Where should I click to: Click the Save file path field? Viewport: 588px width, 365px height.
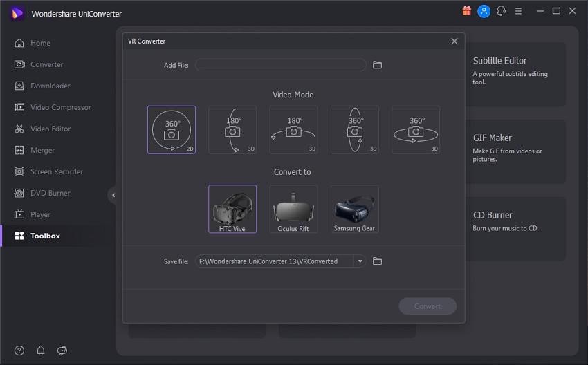pyautogui.click(x=274, y=261)
